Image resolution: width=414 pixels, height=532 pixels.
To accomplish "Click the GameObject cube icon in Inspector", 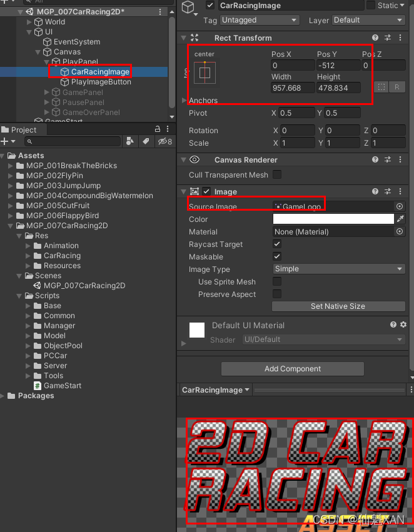I will 188,7.
